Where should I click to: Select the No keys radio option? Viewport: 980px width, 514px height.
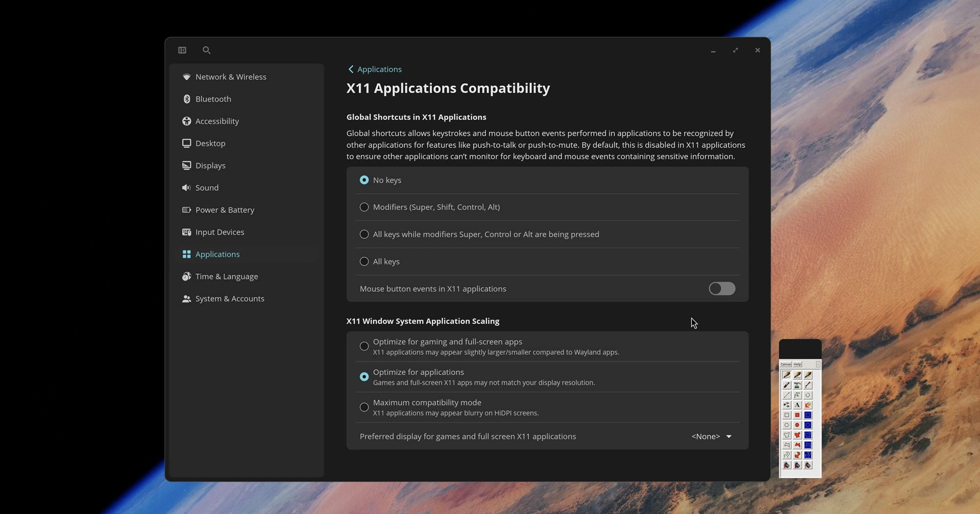tap(547, 180)
